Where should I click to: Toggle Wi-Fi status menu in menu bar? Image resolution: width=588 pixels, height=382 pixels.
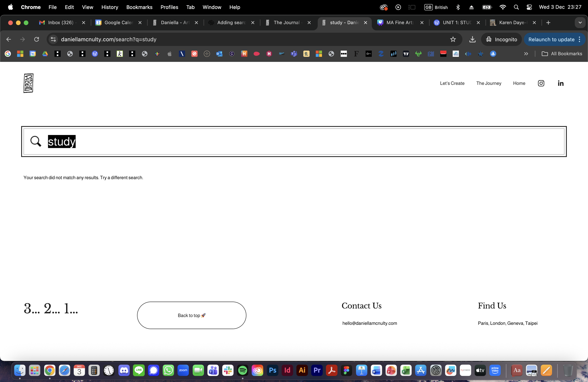[x=503, y=7]
